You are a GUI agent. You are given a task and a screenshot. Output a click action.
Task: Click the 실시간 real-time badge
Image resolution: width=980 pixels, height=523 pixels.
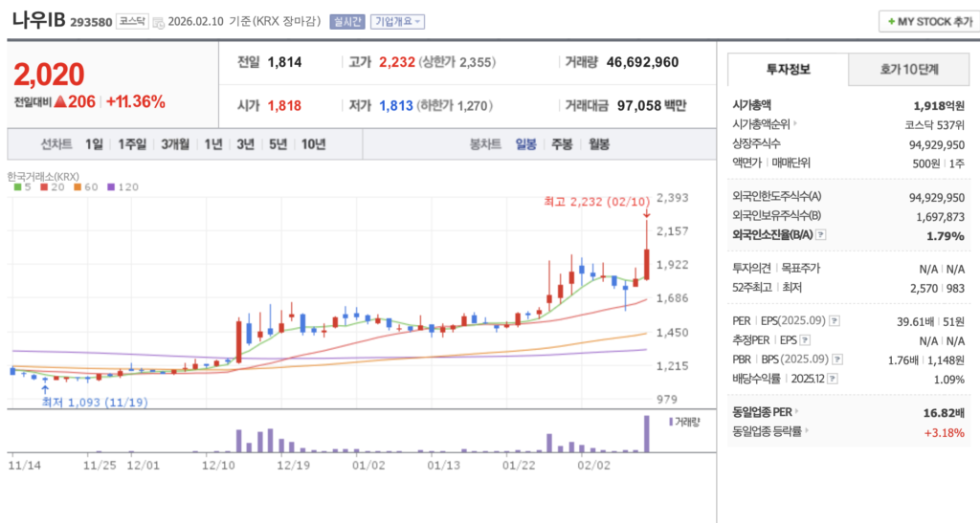(x=346, y=21)
